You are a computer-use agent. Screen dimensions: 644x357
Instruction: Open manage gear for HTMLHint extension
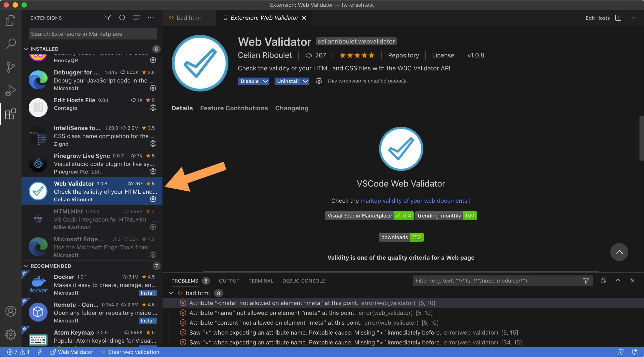pyautogui.click(x=153, y=227)
